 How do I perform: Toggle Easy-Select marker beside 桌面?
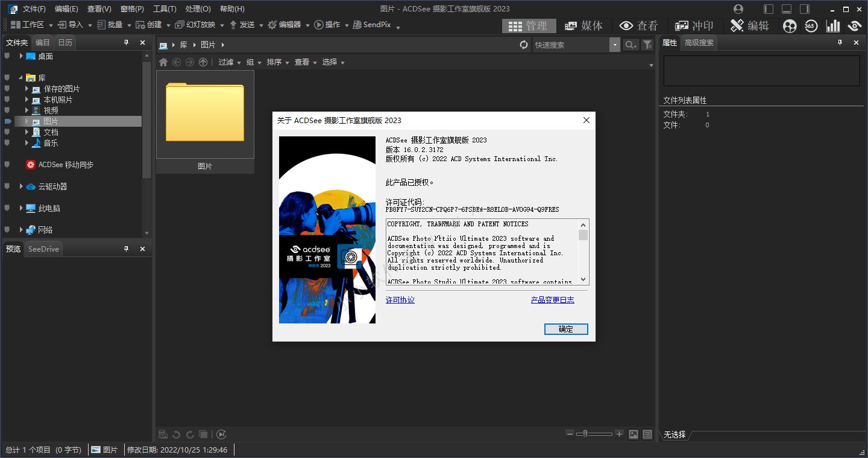[7, 56]
